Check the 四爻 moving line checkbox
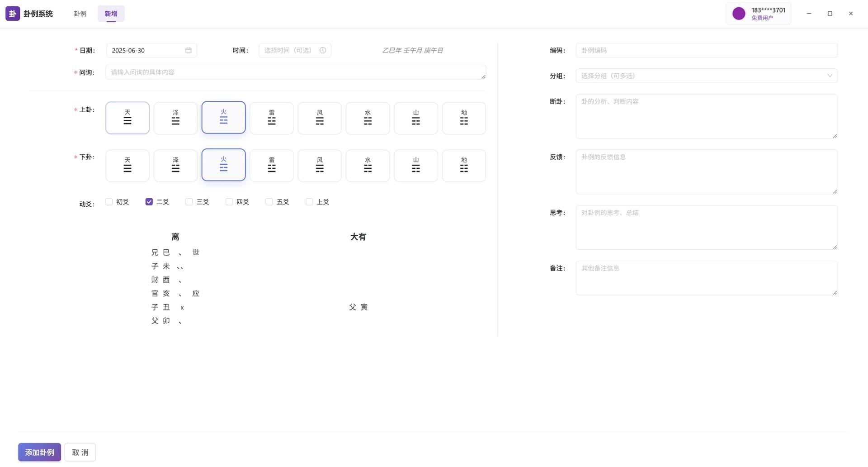 tap(229, 202)
